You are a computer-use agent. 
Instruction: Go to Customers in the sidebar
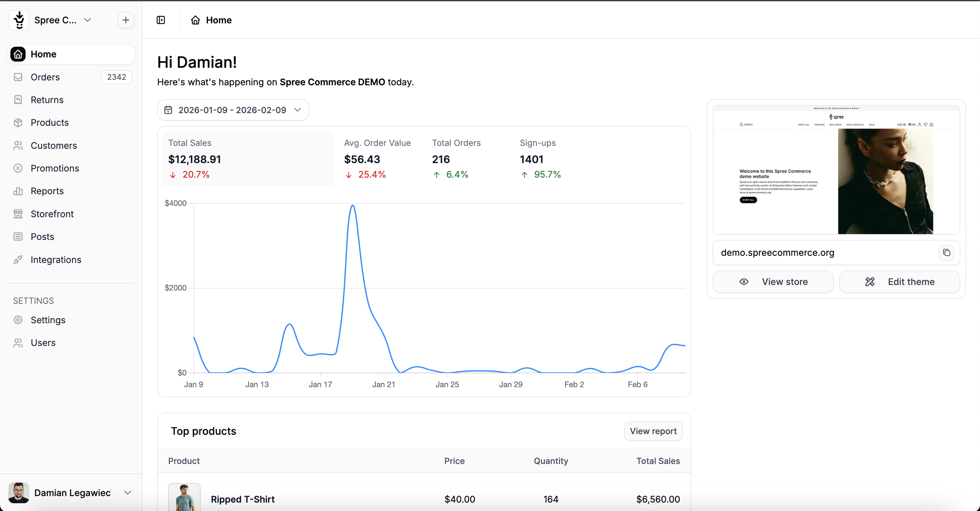point(54,146)
